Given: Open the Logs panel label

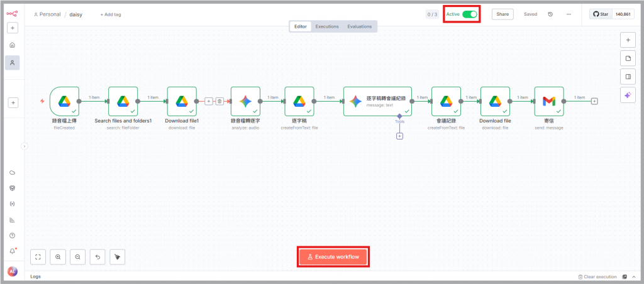Looking at the screenshot, I should pyautogui.click(x=35, y=276).
